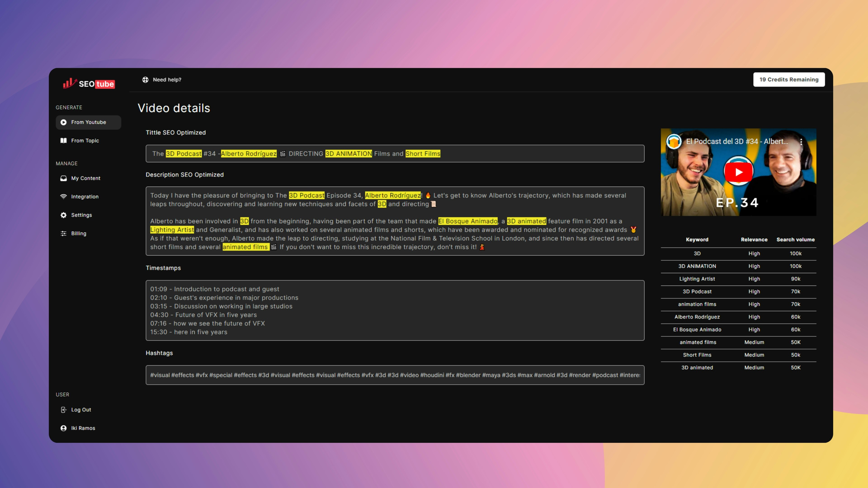Click the SEOtube logo

[89, 84]
